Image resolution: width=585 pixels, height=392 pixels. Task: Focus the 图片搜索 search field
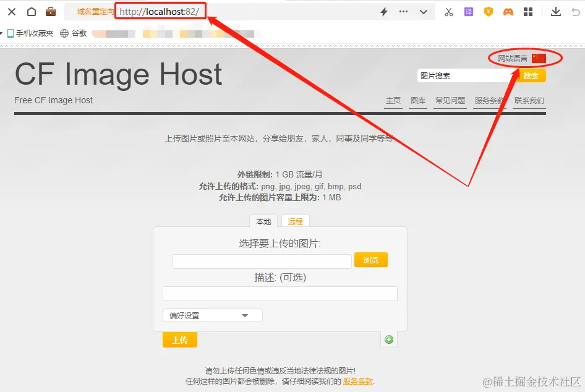466,75
